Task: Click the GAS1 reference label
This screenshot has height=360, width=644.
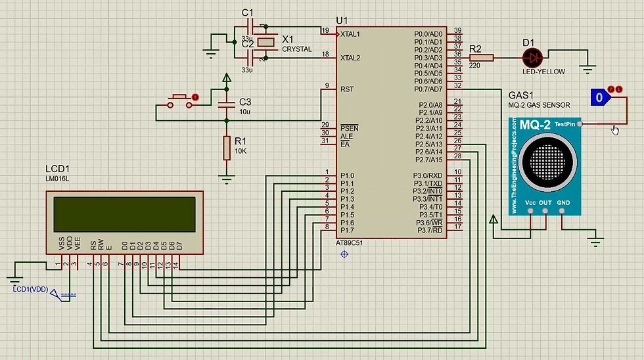Action: pyautogui.click(x=520, y=95)
